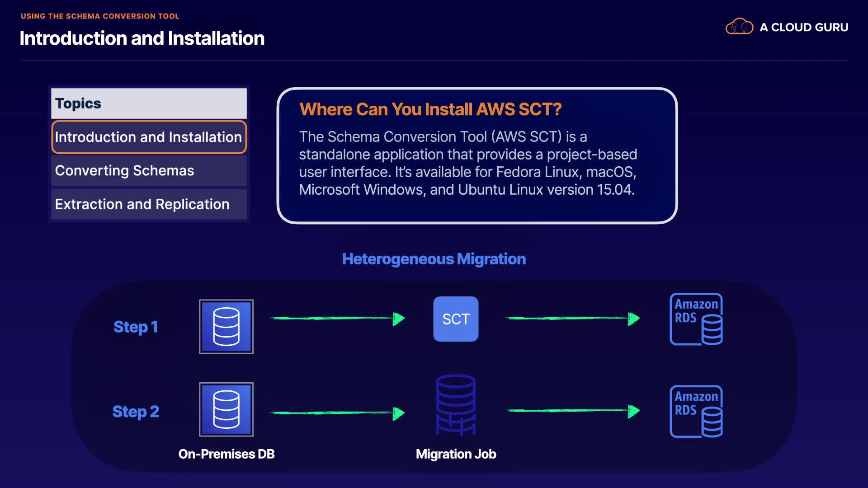Select the Introduction and Installation topic
Viewport: 868px width, 488px height.
coord(149,137)
